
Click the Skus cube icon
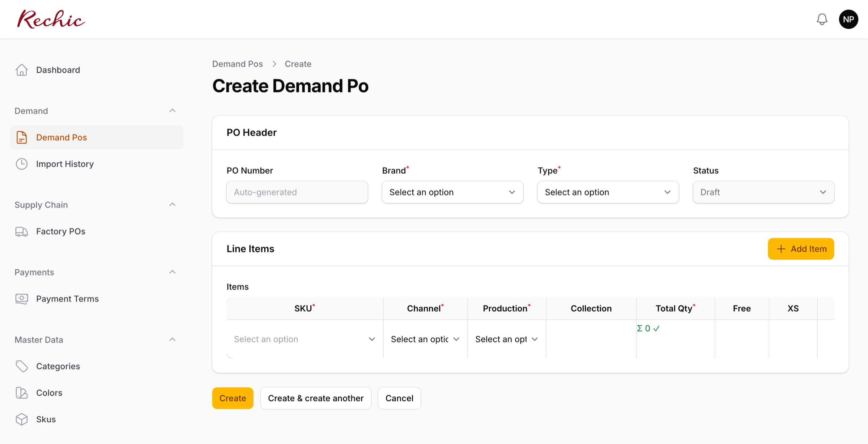pyautogui.click(x=22, y=419)
